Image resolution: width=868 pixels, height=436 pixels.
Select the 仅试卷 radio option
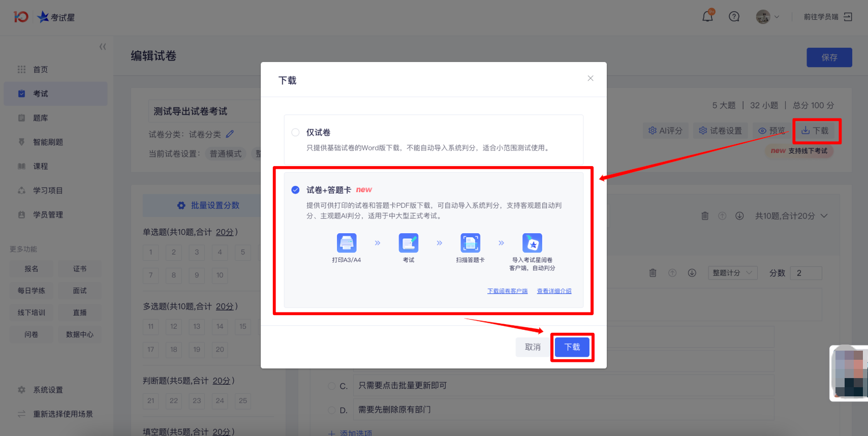295,133
